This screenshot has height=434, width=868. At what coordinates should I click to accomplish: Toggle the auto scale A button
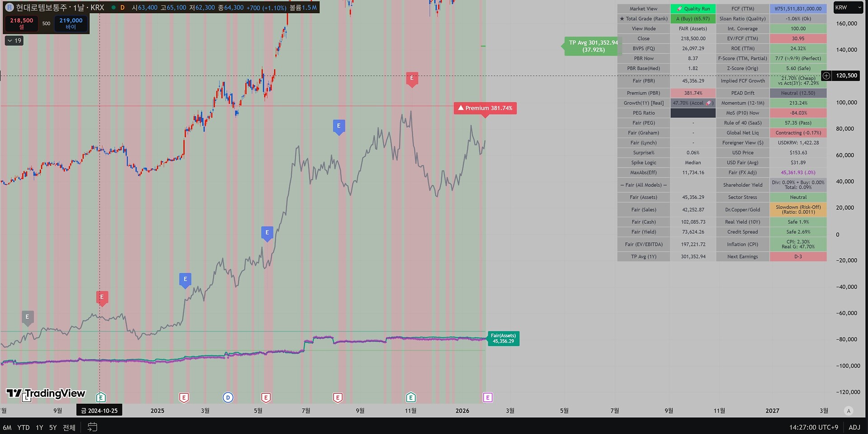coord(849,411)
